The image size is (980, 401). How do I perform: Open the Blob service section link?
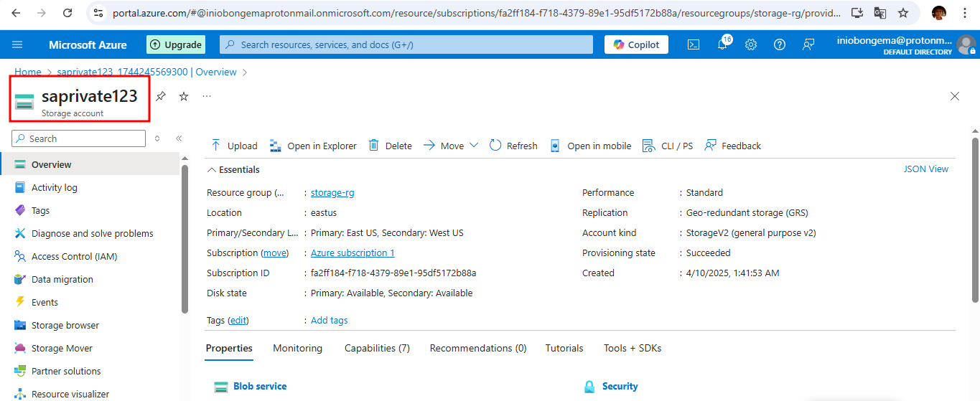260,387
